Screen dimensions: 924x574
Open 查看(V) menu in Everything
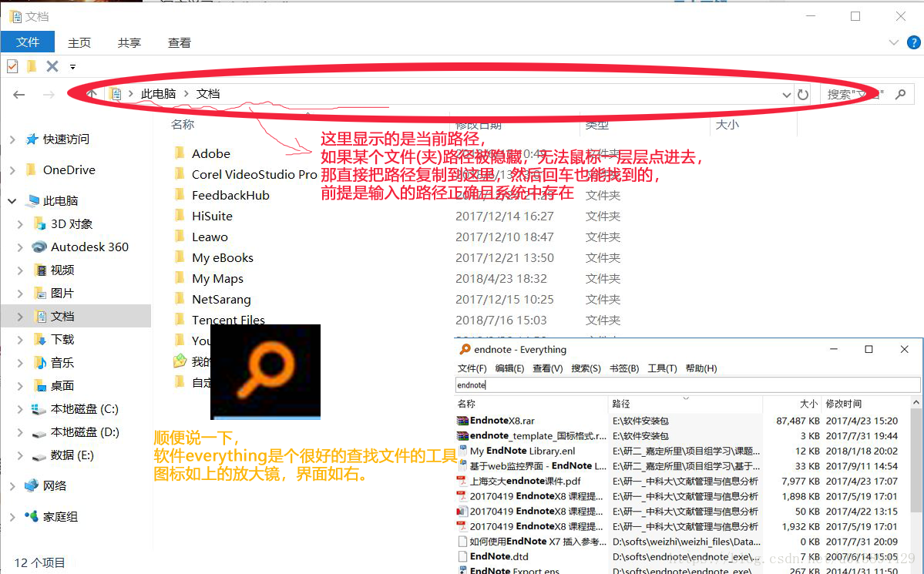(x=547, y=368)
